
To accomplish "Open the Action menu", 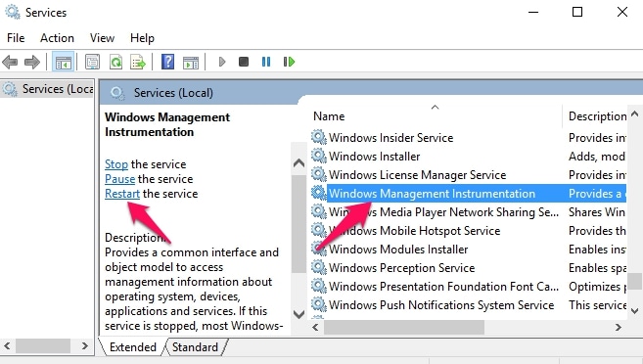I will coord(57,38).
